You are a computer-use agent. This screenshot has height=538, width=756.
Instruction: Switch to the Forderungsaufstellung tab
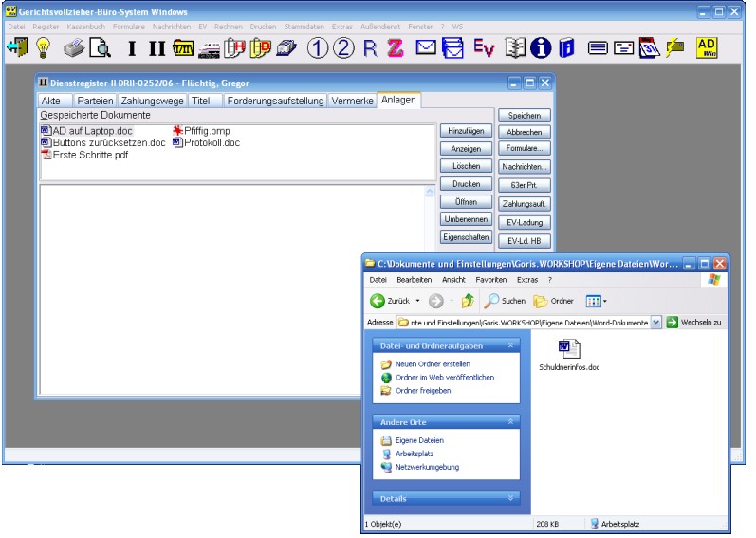coord(275,101)
